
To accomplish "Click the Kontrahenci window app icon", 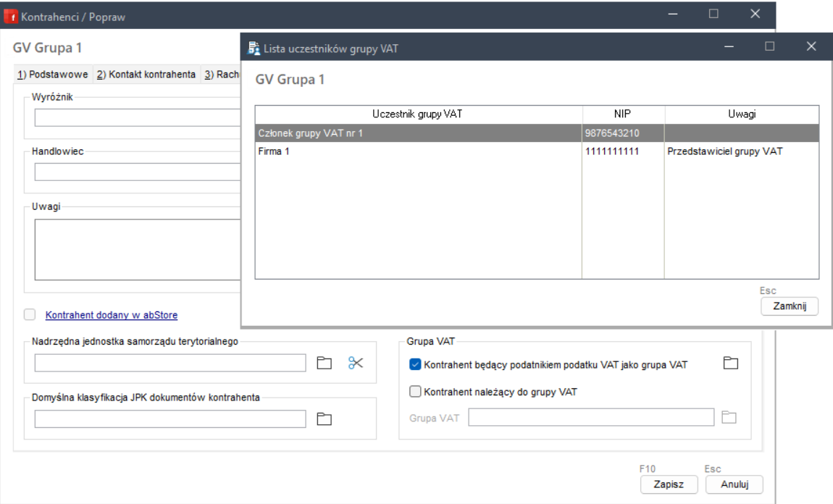I will click(x=11, y=17).
